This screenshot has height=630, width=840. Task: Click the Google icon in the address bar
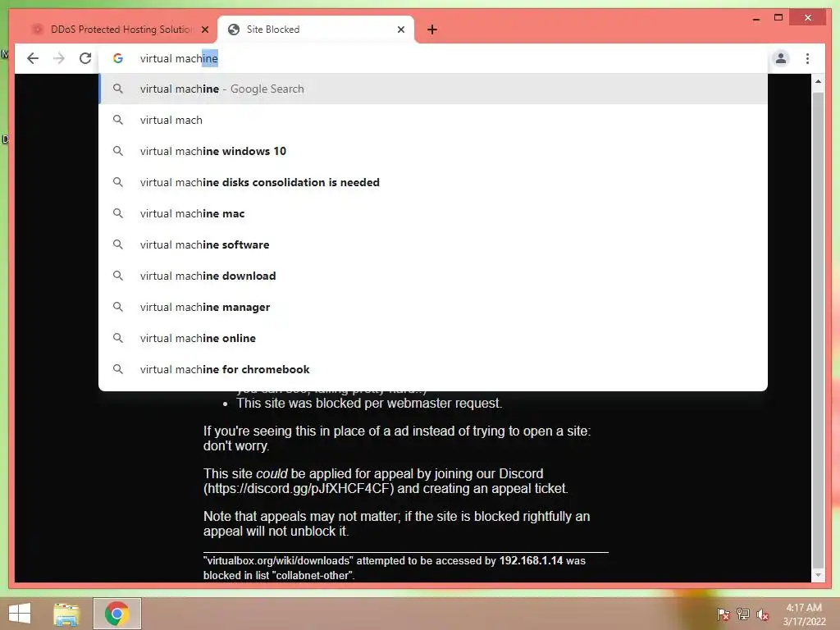pyautogui.click(x=118, y=58)
